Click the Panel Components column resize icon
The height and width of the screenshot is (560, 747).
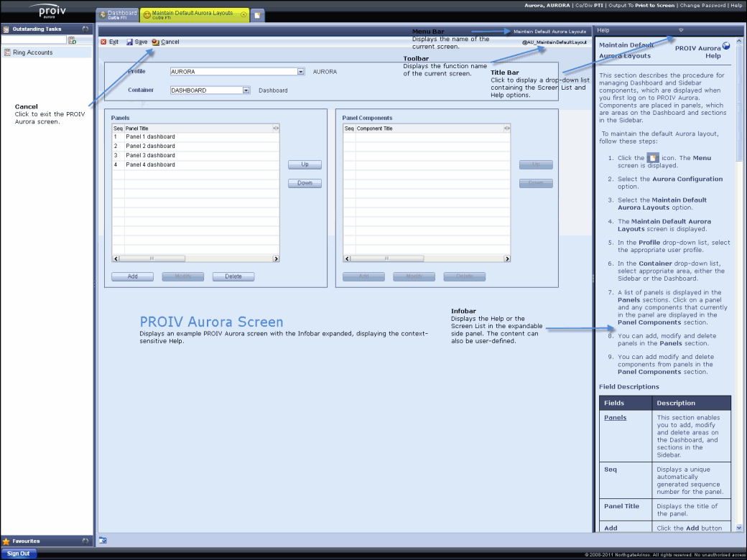pyautogui.click(x=507, y=129)
